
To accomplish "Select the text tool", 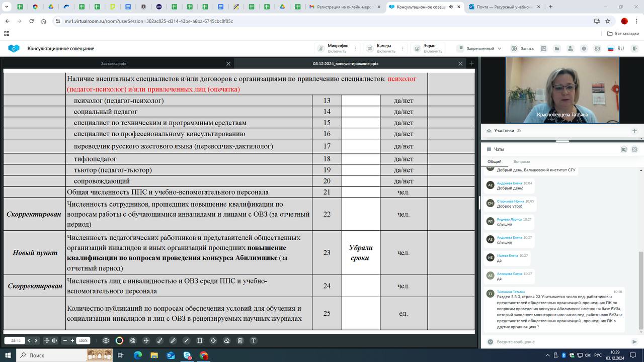I will pos(254,340).
